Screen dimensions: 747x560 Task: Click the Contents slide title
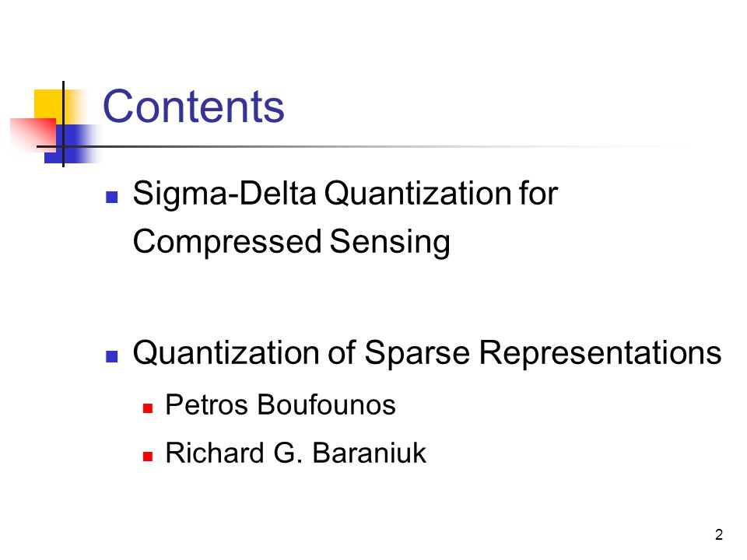click(x=194, y=107)
